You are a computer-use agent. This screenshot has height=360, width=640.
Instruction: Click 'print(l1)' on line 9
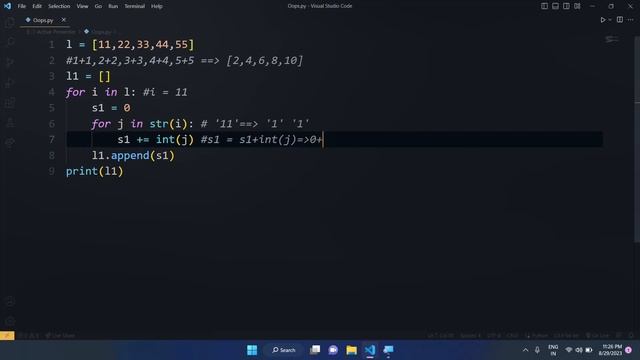coord(95,171)
